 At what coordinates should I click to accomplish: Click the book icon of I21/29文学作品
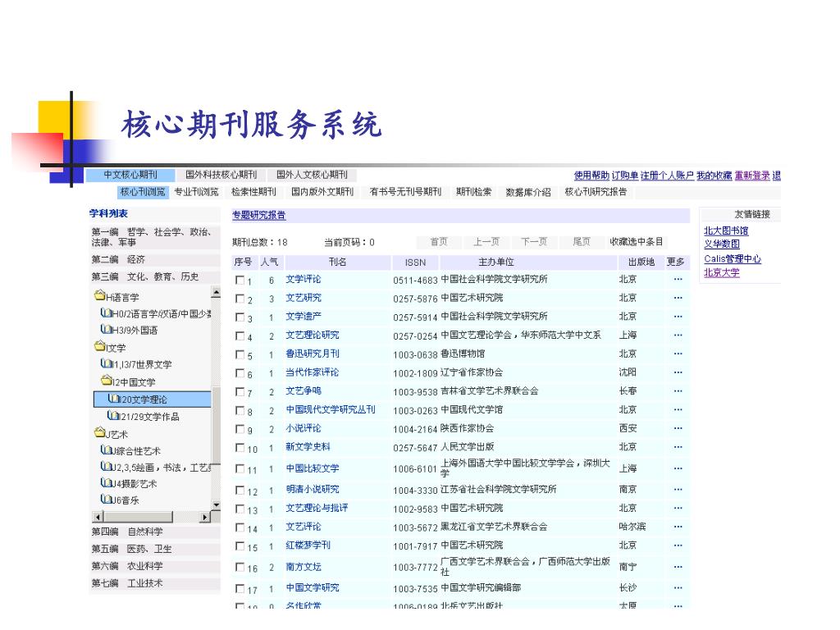coord(113,415)
